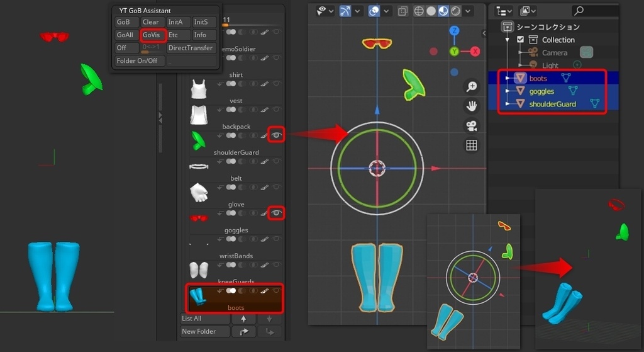Screen dimensions: 644x352
Task: Click the viewport object visibility icon
Action: pyautogui.click(x=321, y=11)
